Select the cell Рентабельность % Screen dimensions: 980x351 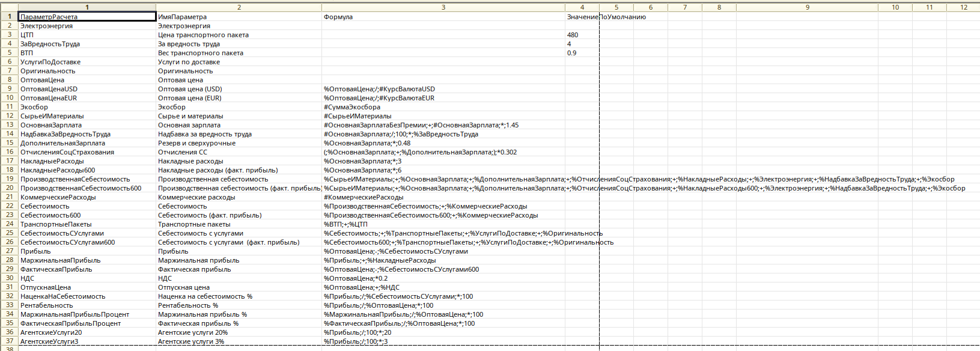[x=188, y=305]
